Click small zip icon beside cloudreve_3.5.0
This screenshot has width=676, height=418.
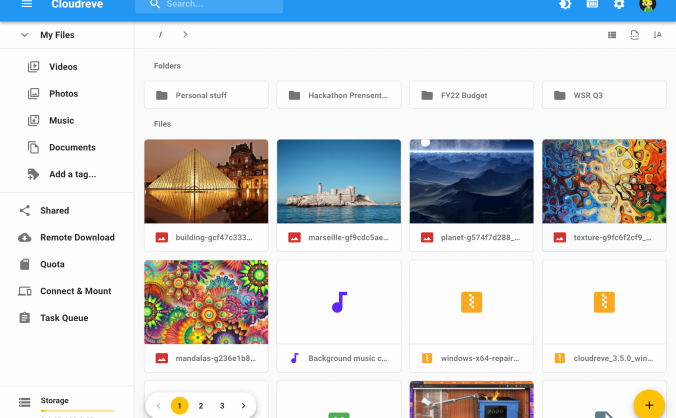coord(560,358)
